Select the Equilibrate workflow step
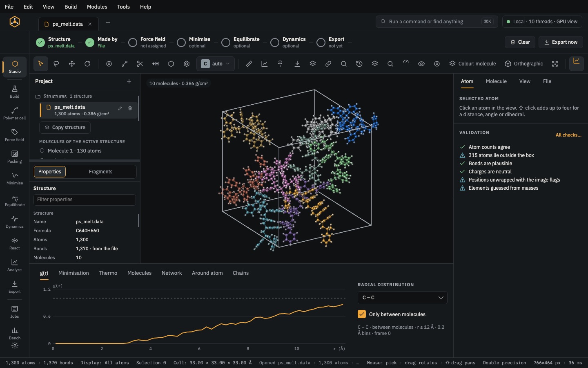588x368 pixels. [241, 42]
